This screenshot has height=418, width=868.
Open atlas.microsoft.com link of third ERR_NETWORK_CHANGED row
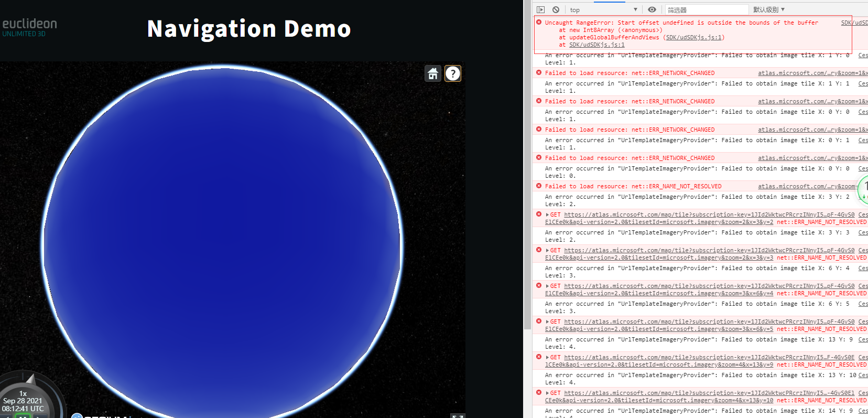click(x=812, y=130)
